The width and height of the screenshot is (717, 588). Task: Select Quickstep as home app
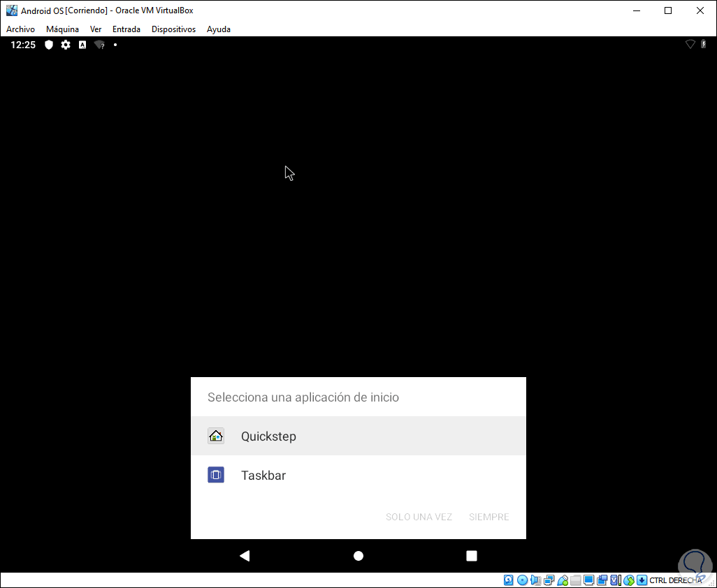tap(358, 436)
